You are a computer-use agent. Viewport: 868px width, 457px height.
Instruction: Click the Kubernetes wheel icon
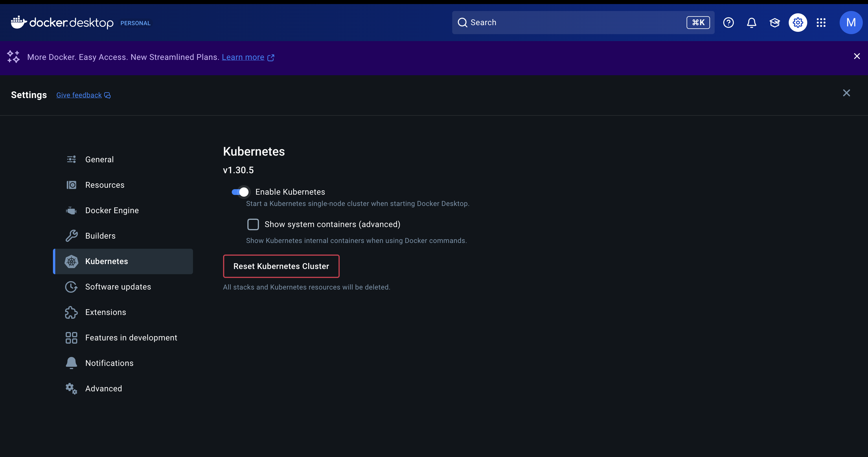pos(71,261)
